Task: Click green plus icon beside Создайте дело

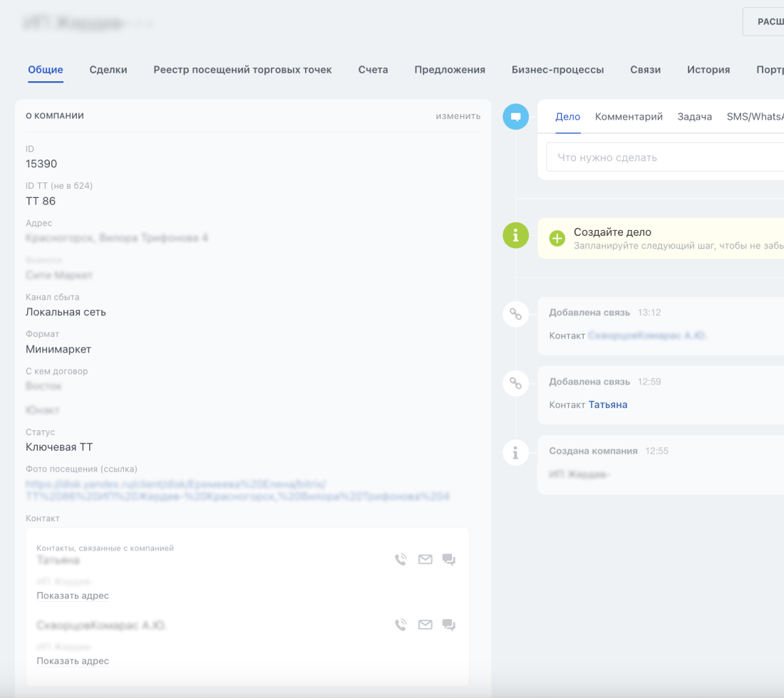Action: click(x=557, y=238)
